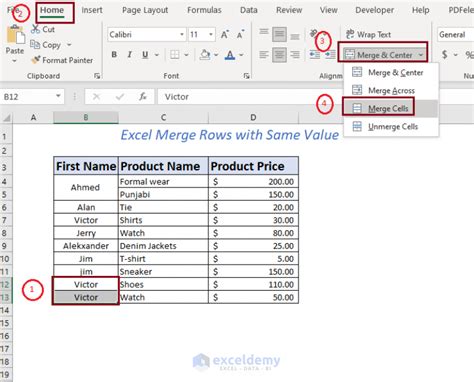
Task: Click the Borders icon
Action: (x=175, y=54)
